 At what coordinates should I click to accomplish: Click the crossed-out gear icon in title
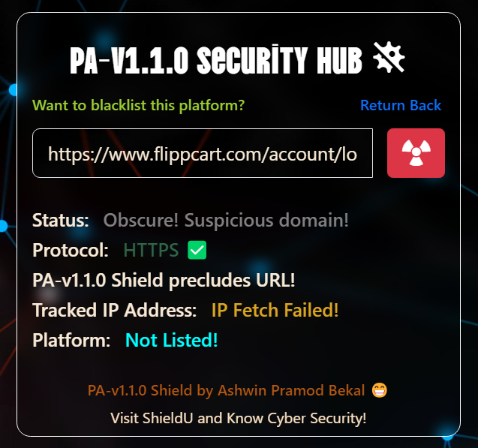coord(389,57)
